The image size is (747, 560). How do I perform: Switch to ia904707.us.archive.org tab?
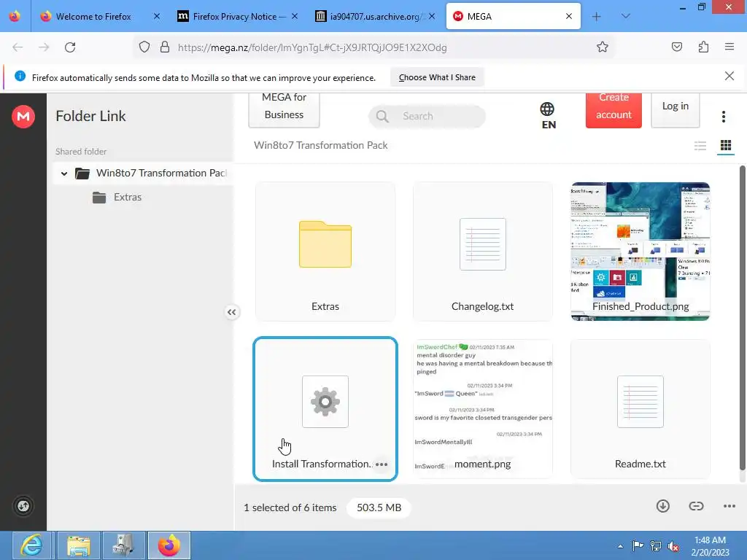[x=375, y=17]
